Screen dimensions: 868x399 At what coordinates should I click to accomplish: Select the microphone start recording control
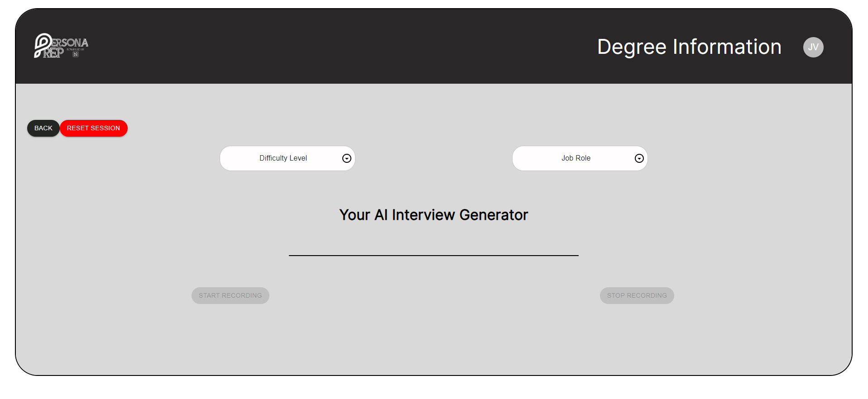pos(230,295)
